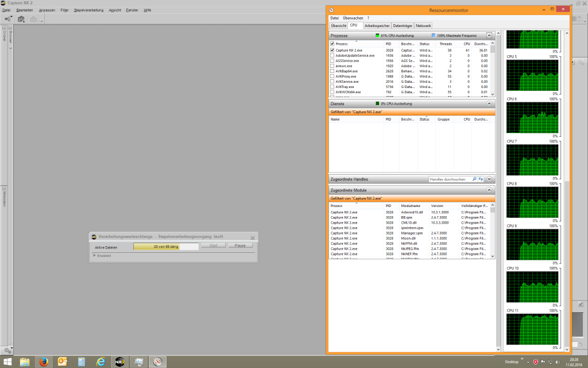588x368 pixels.
Task: Open File Explorer from the taskbar
Action: click(25, 362)
